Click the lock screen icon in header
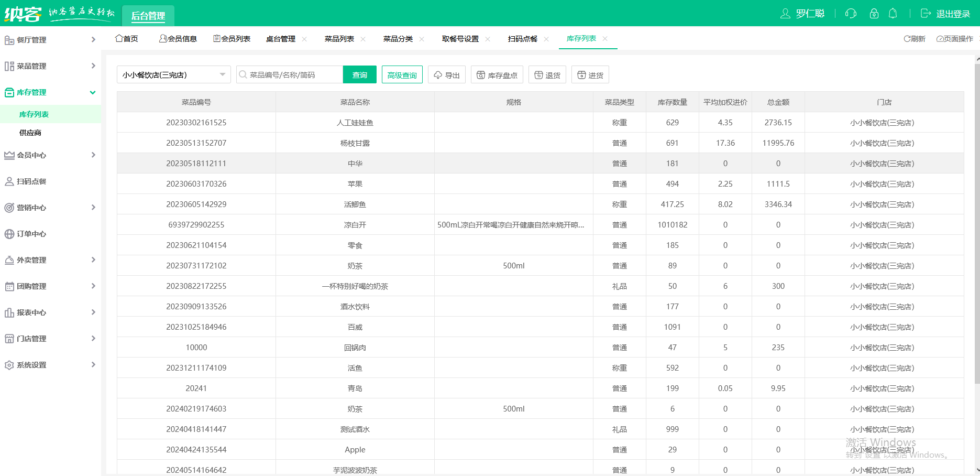Viewport: 980px width, 476px height. (874, 14)
